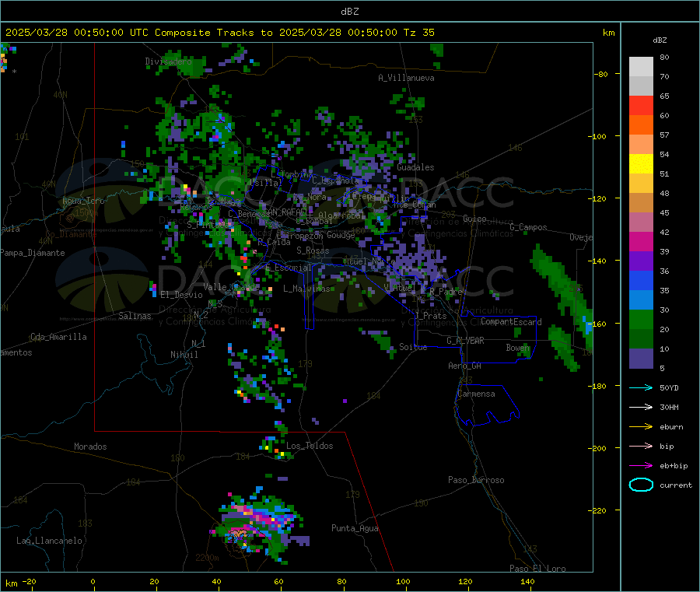The height and width of the screenshot is (592, 700).
Task: Click the G_ALVEAR map label
Action: click(x=465, y=341)
